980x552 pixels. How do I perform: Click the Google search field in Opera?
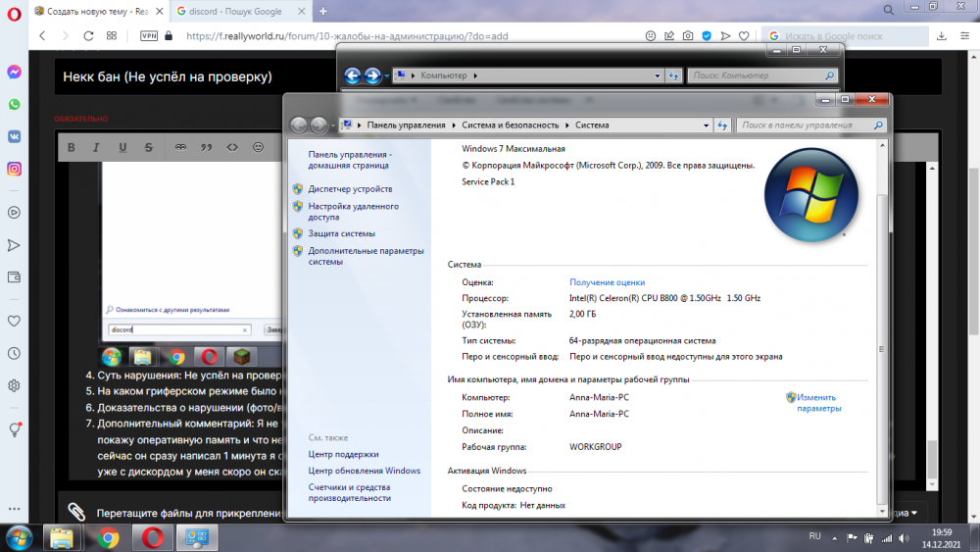pos(844,36)
